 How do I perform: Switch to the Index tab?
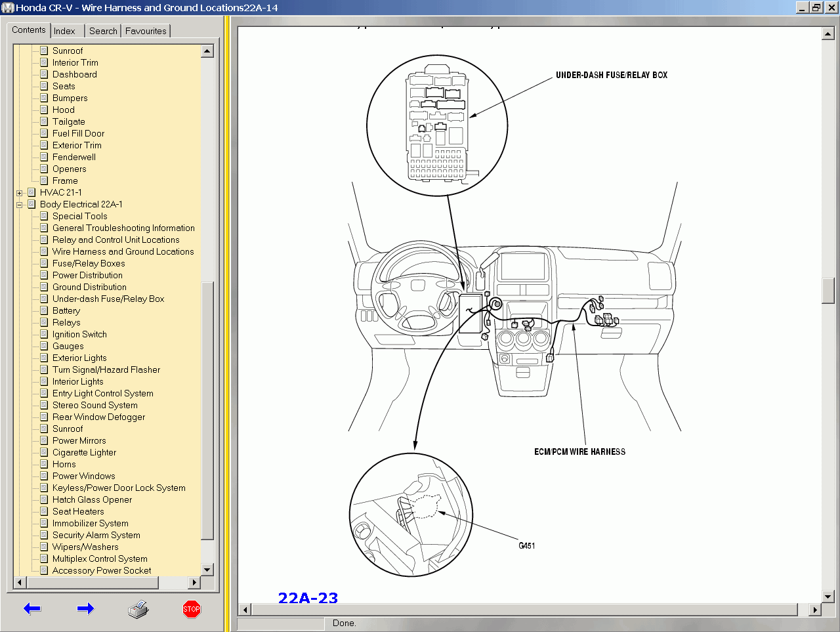pos(64,31)
